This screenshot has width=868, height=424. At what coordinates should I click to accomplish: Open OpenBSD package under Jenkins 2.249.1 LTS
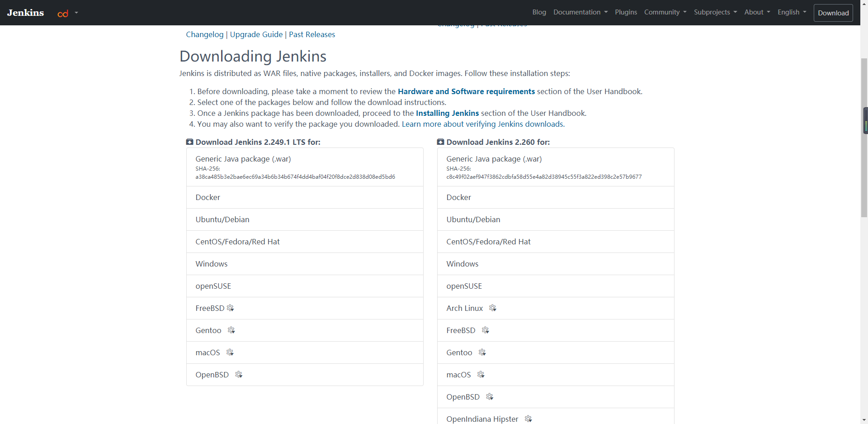305,375
